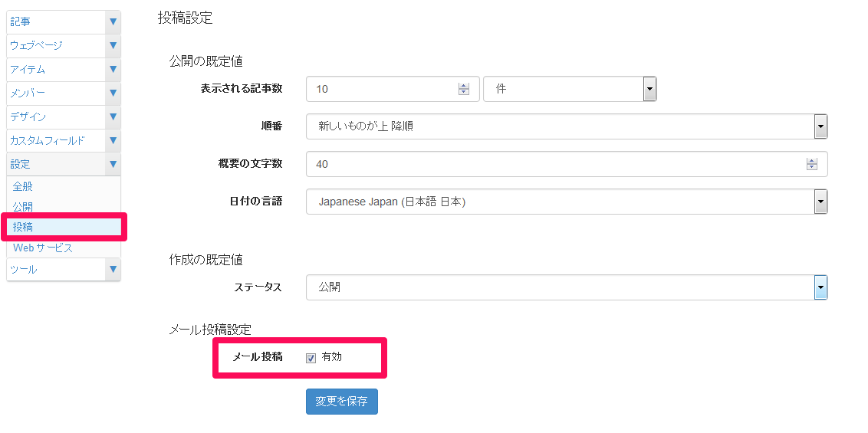Open Web サービス settings page
This screenshot has height=433, width=868.
pyautogui.click(x=43, y=248)
